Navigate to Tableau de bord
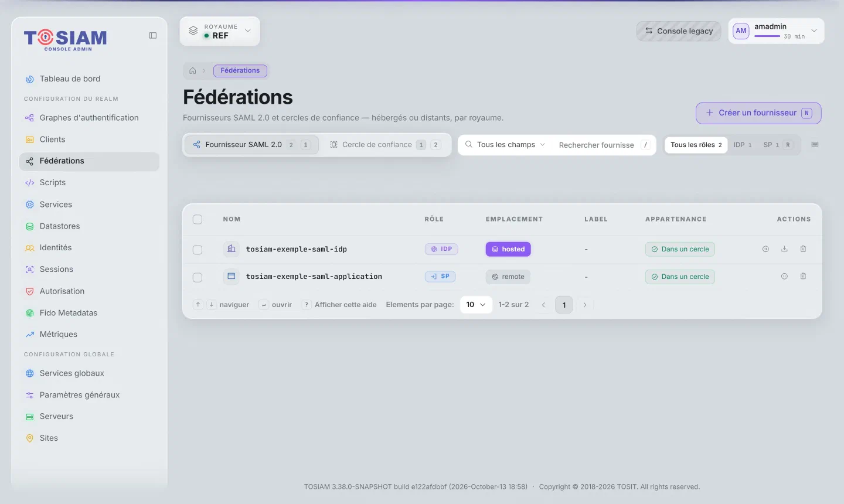The image size is (844, 504). (x=89, y=79)
